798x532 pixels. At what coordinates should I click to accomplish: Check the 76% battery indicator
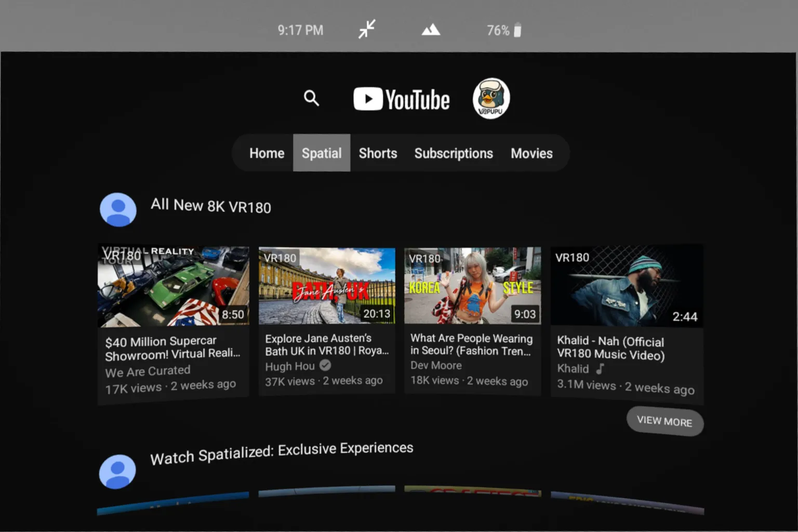[503, 30]
